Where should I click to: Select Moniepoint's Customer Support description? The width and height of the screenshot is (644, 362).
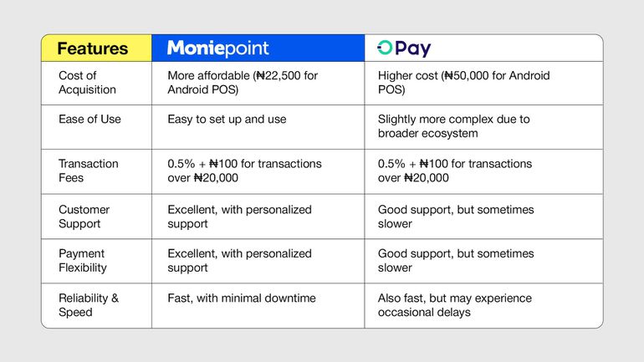click(x=239, y=217)
